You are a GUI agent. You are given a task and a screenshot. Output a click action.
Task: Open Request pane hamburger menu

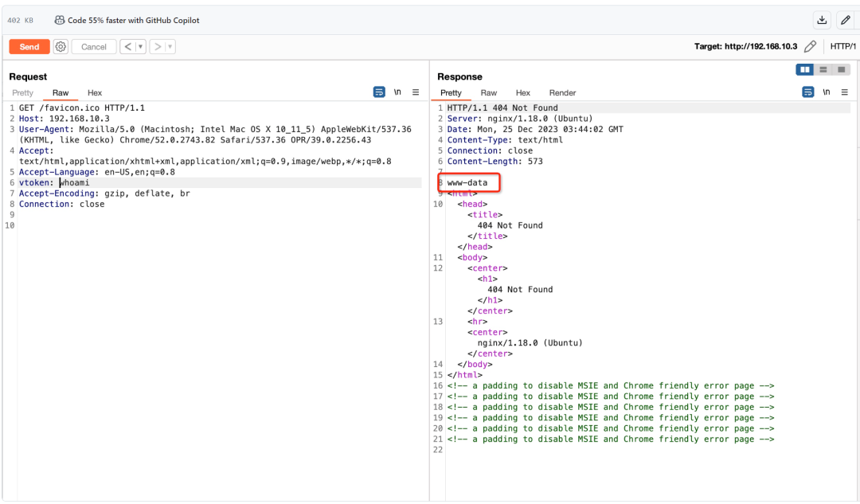click(x=416, y=92)
